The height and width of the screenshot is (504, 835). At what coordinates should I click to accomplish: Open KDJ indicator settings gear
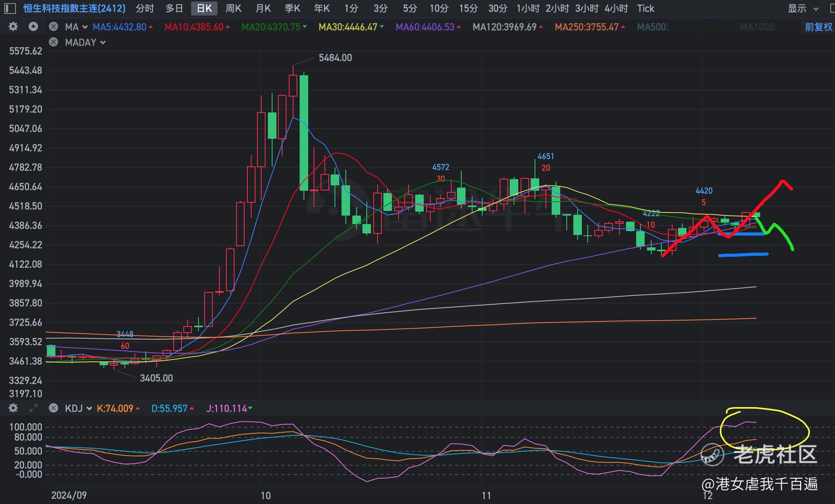click(x=13, y=408)
